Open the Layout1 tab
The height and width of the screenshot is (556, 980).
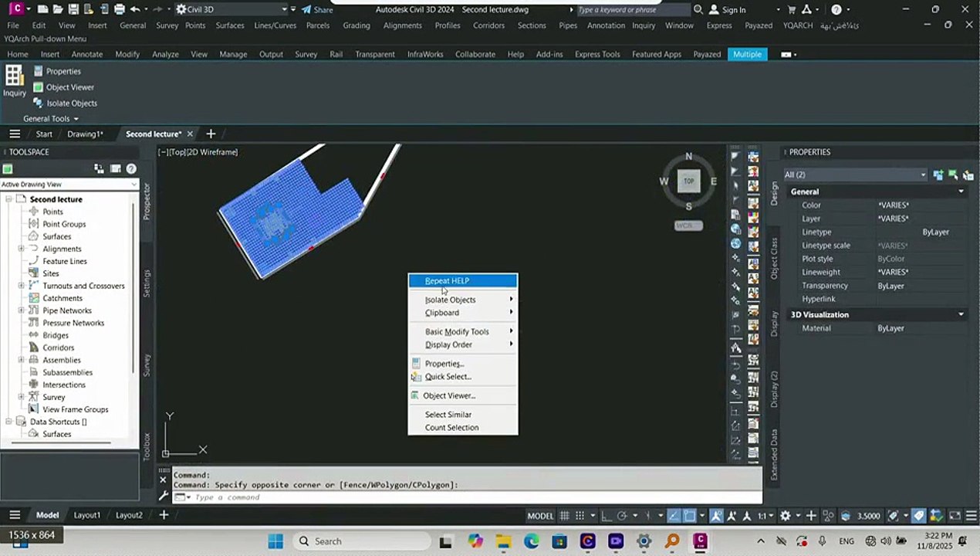tap(87, 515)
